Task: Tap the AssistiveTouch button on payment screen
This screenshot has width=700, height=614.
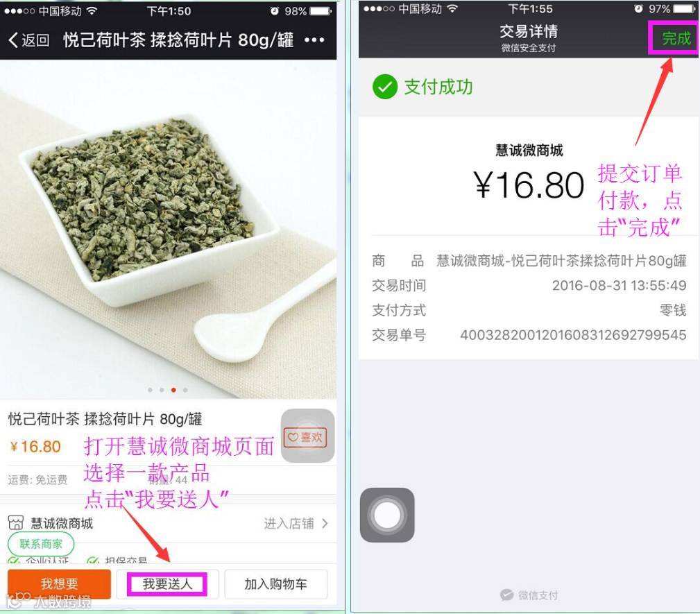Action: point(387,515)
